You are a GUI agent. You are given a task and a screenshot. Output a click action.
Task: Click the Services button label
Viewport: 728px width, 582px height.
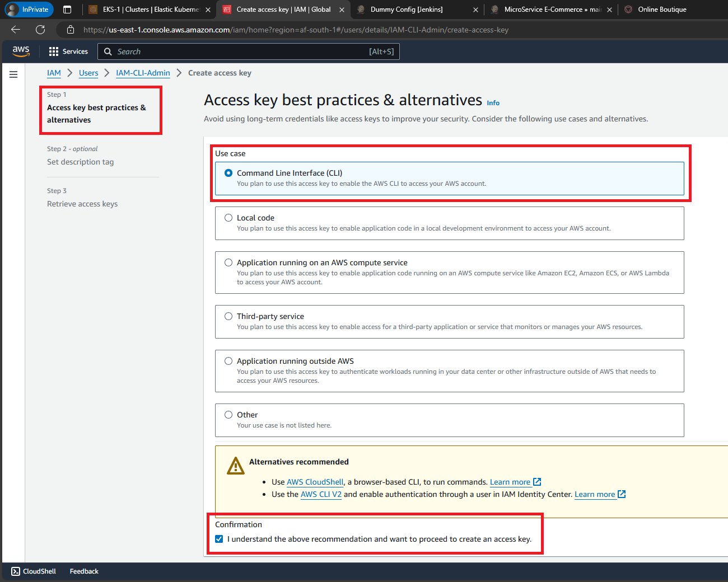(75, 51)
